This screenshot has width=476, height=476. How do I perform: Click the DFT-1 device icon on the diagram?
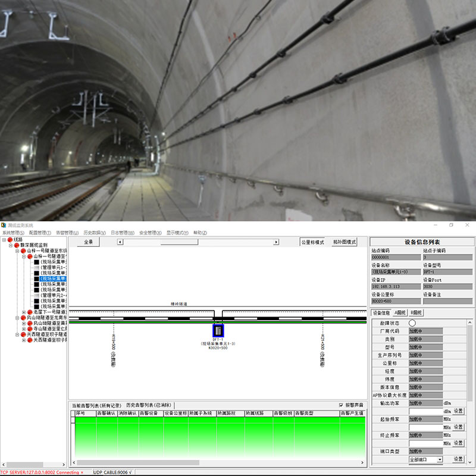pos(218,330)
